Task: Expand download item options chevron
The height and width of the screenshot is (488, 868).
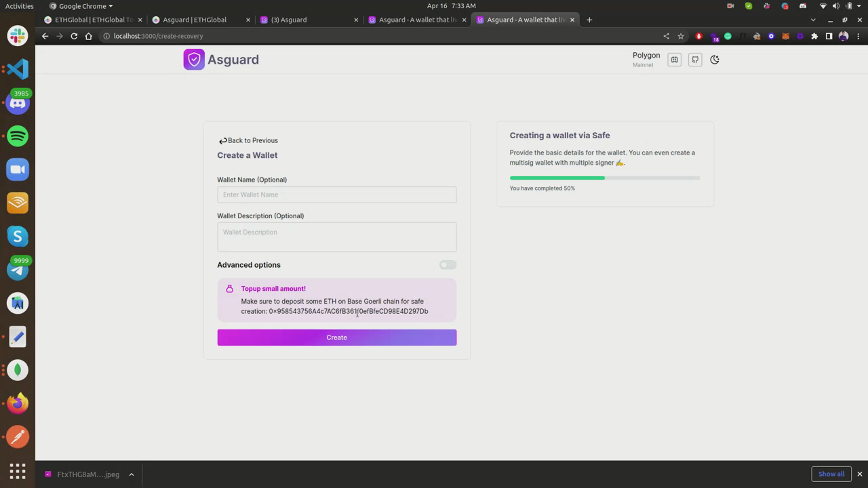Action: tap(132, 474)
